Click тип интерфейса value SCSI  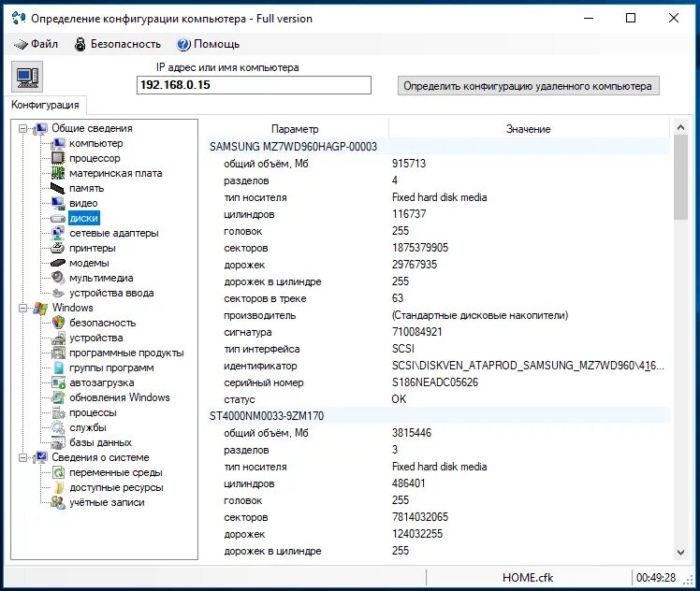(x=403, y=349)
